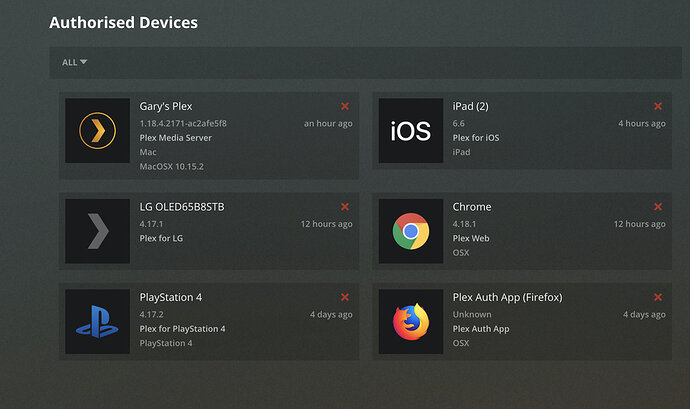Click the Firefox browser icon
Viewport: 690px width, 409px height.
(x=410, y=322)
